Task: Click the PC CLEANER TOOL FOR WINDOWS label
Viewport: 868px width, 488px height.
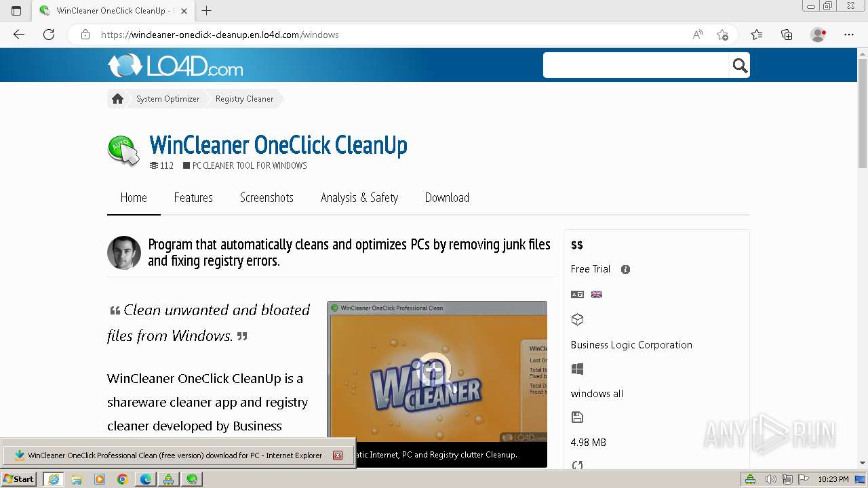Action: click(x=250, y=165)
